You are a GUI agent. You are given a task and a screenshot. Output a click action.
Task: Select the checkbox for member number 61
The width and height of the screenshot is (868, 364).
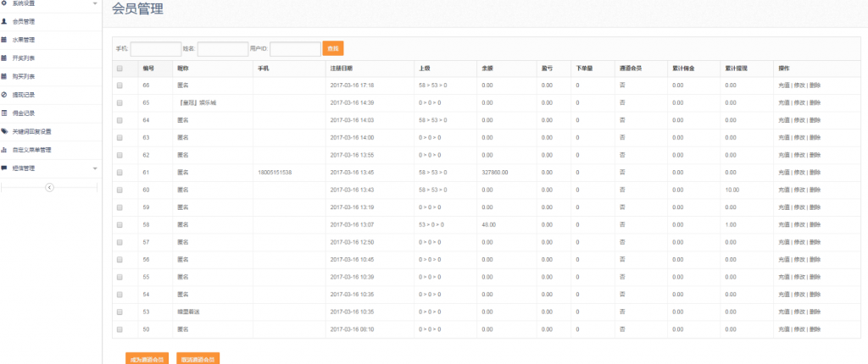point(120,172)
